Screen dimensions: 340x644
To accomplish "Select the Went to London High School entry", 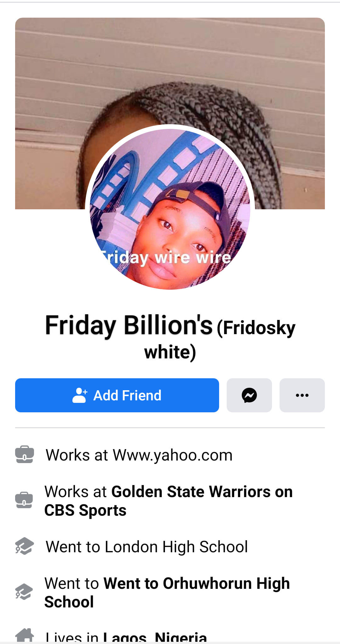I will click(147, 547).
